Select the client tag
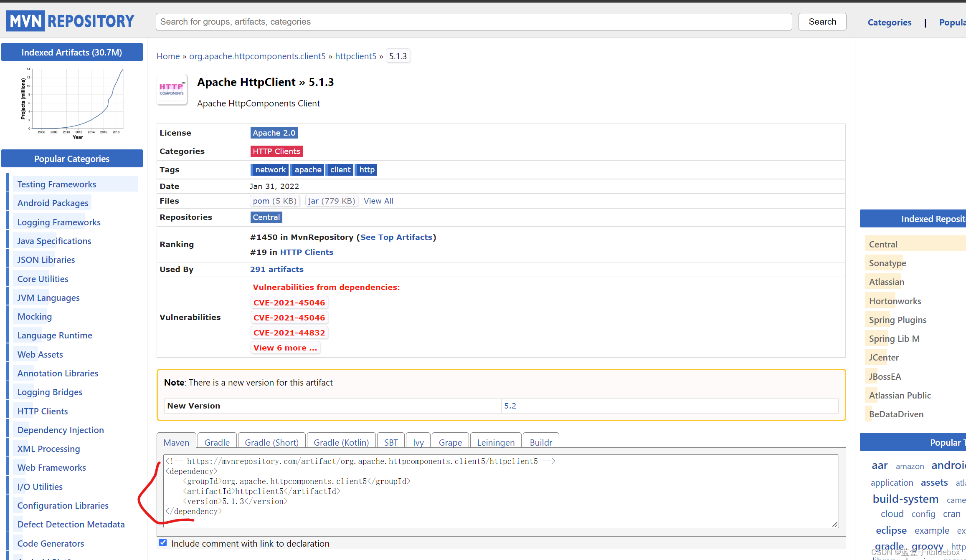The width and height of the screenshot is (966, 560). 340,169
